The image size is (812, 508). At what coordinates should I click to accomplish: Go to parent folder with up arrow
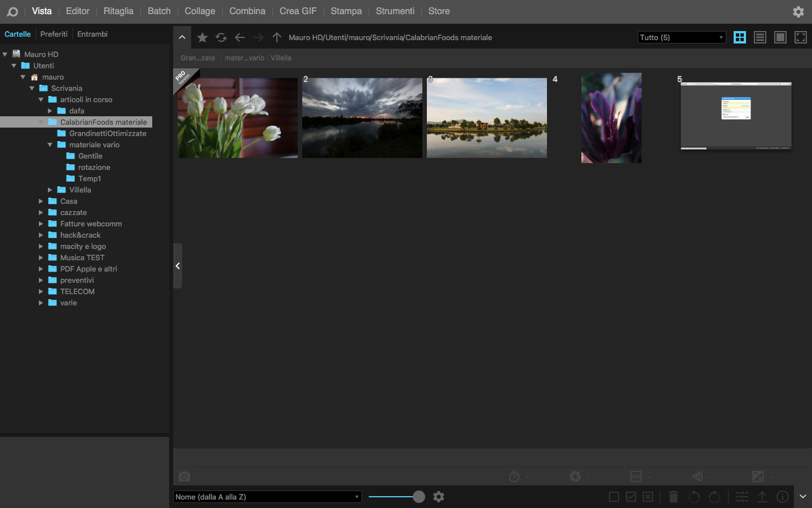coord(276,38)
